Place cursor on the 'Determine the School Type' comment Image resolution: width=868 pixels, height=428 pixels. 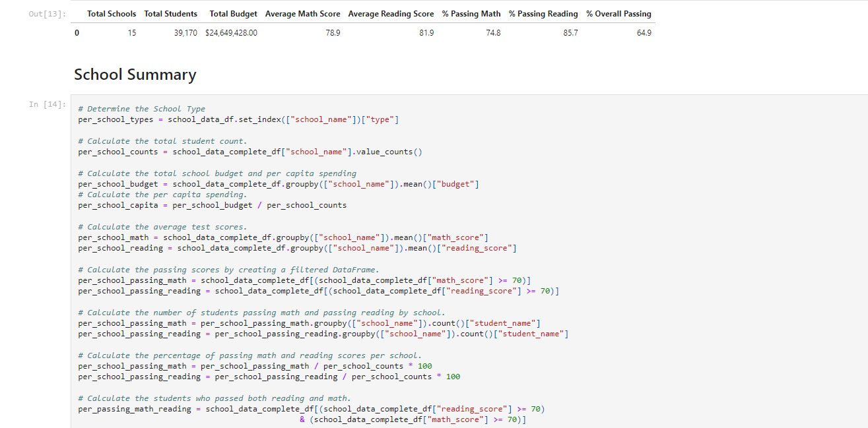(x=141, y=109)
